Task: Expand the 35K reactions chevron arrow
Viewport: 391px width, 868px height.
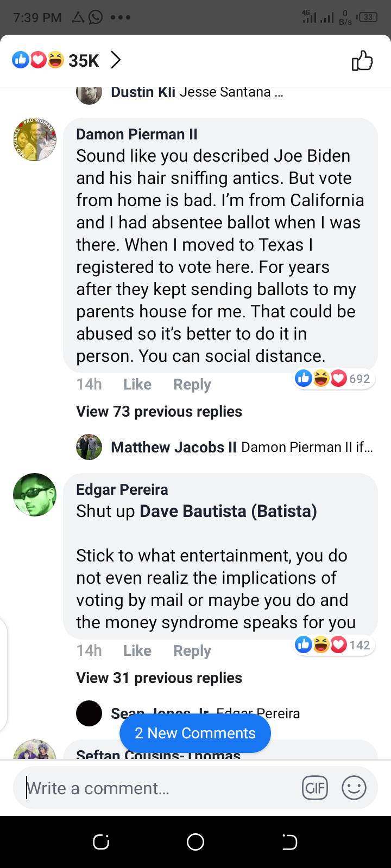Action: [116, 60]
